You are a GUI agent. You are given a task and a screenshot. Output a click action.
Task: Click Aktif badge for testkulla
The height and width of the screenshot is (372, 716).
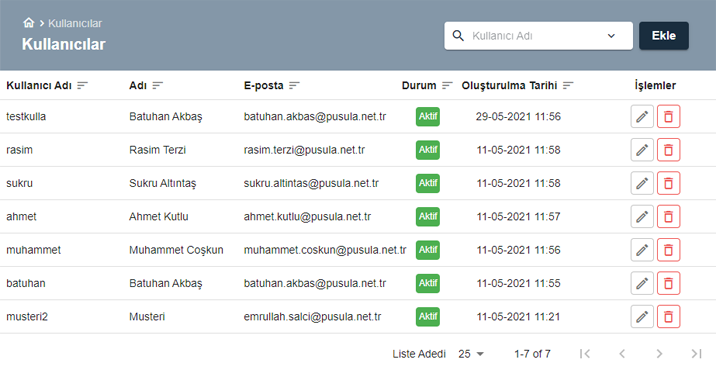(x=428, y=116)
